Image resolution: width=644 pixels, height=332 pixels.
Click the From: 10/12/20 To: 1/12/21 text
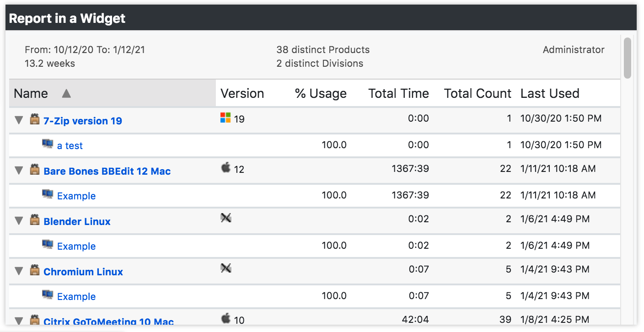pyautogui.click(x=85, y=50)
